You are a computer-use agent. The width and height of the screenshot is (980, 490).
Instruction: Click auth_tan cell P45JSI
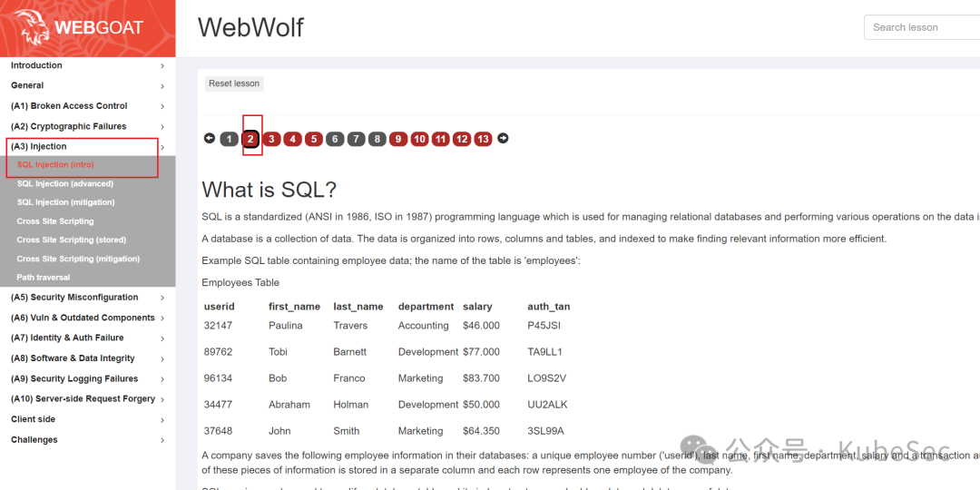tap(544, 326)
